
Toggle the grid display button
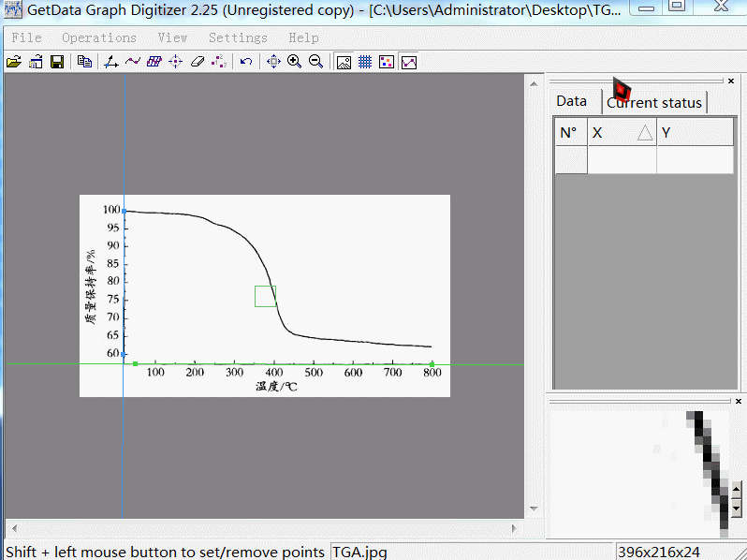(x=365, y=62)
